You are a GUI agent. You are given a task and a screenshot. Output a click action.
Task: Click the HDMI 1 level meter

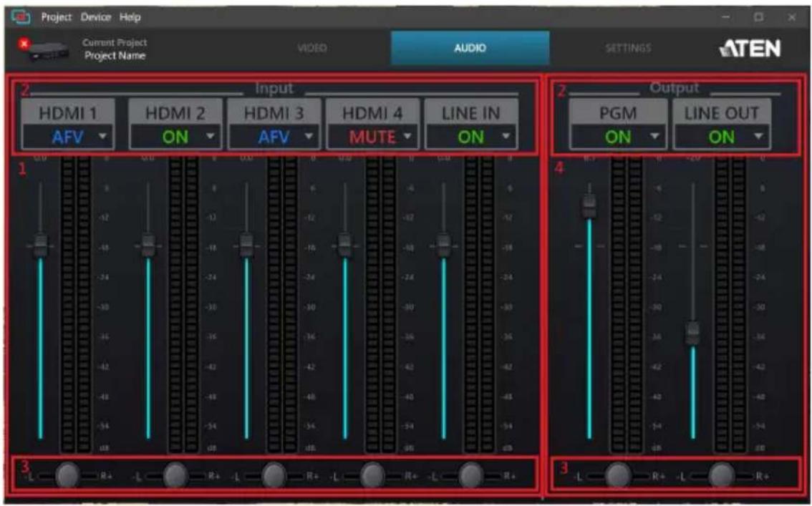[x=76, y=304]
